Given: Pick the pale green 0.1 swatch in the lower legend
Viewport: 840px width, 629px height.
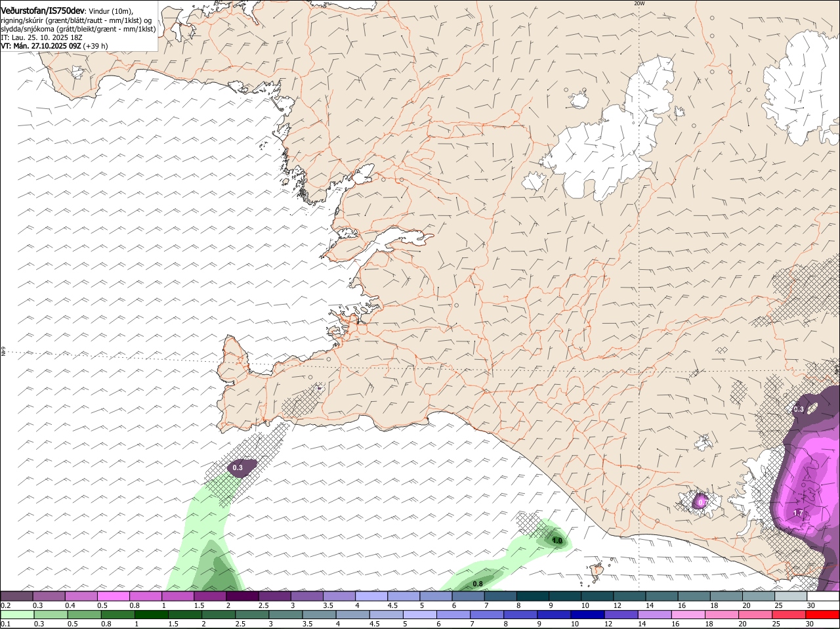Looking at the screenshot, I should (17, 615).
